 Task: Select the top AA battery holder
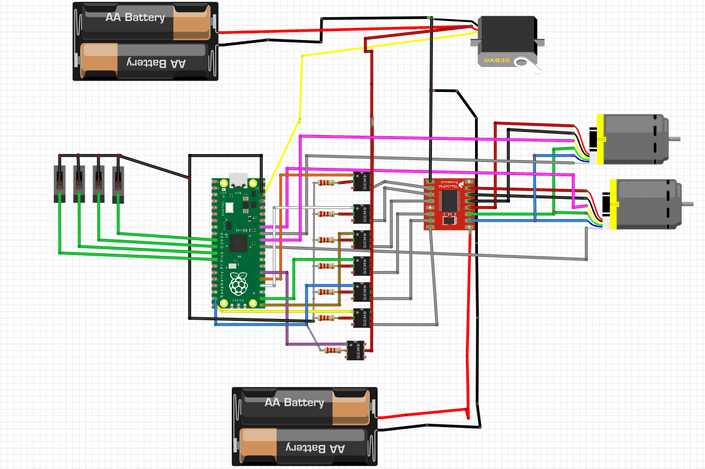click(x=146, y=41)
